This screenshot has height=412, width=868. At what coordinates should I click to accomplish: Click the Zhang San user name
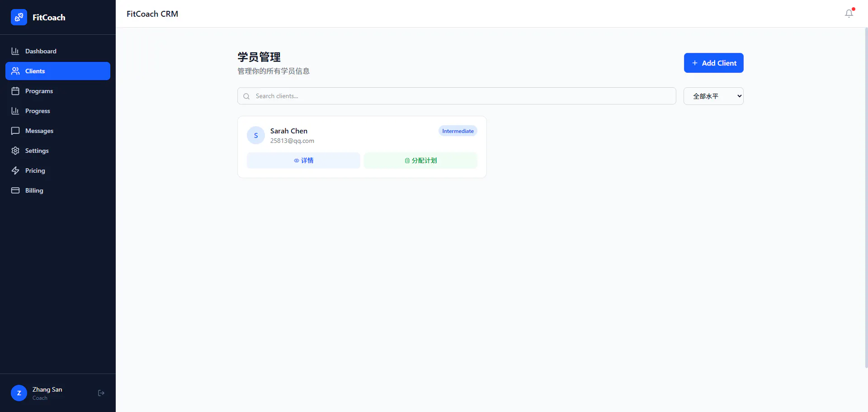pos(47,389)
